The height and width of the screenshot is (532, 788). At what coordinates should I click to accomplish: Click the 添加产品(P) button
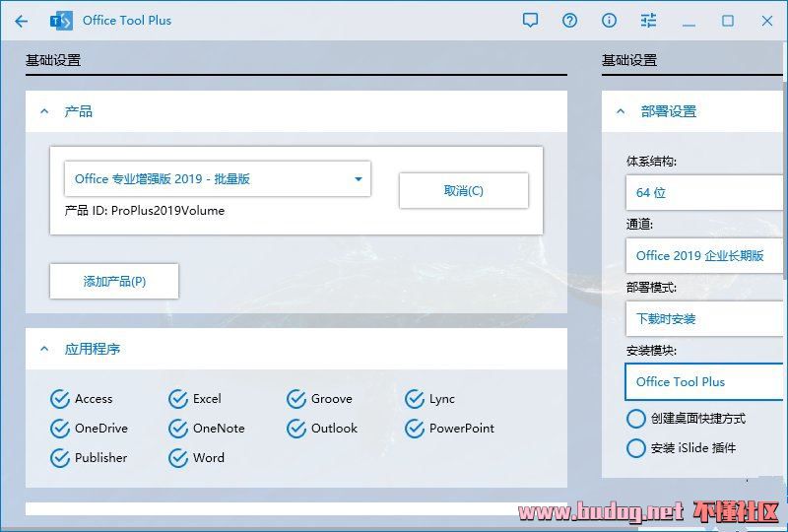point(114,281)
